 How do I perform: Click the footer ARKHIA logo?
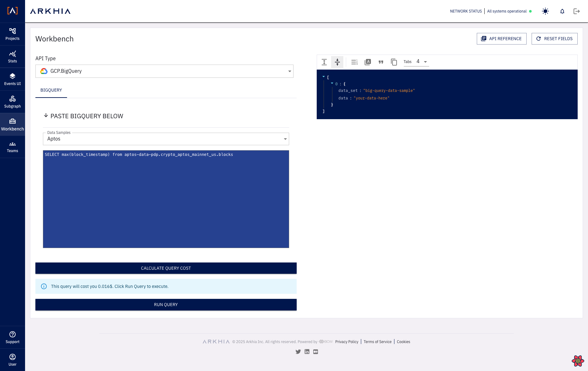pyautogui.click(x=216, y=342)
